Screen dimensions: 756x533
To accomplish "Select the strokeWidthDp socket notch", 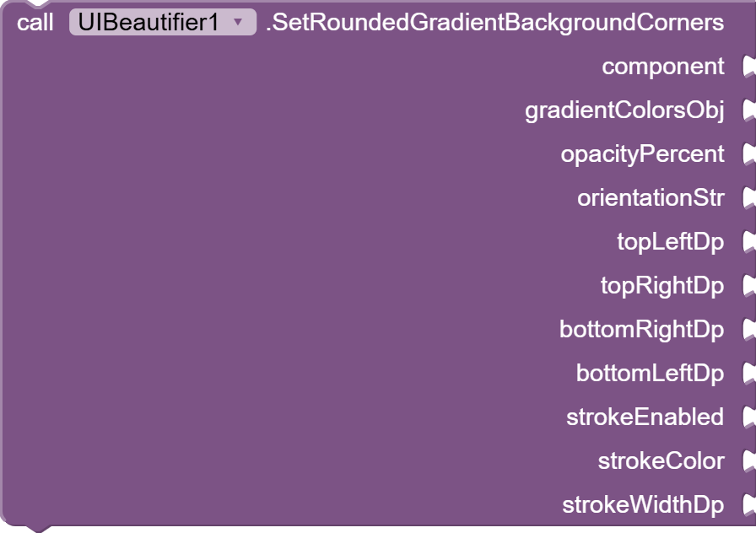I will [748, 505].
